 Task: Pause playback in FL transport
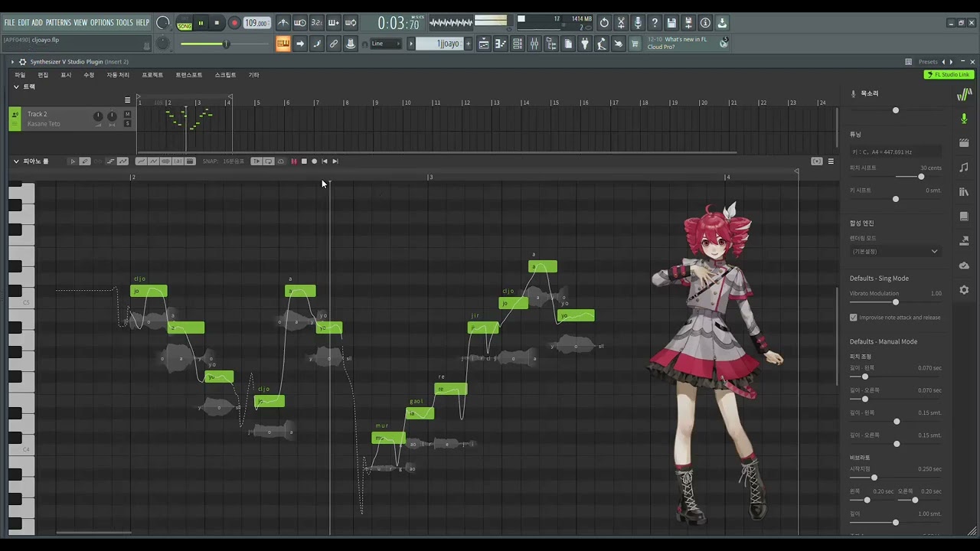[x=201, y=23]
